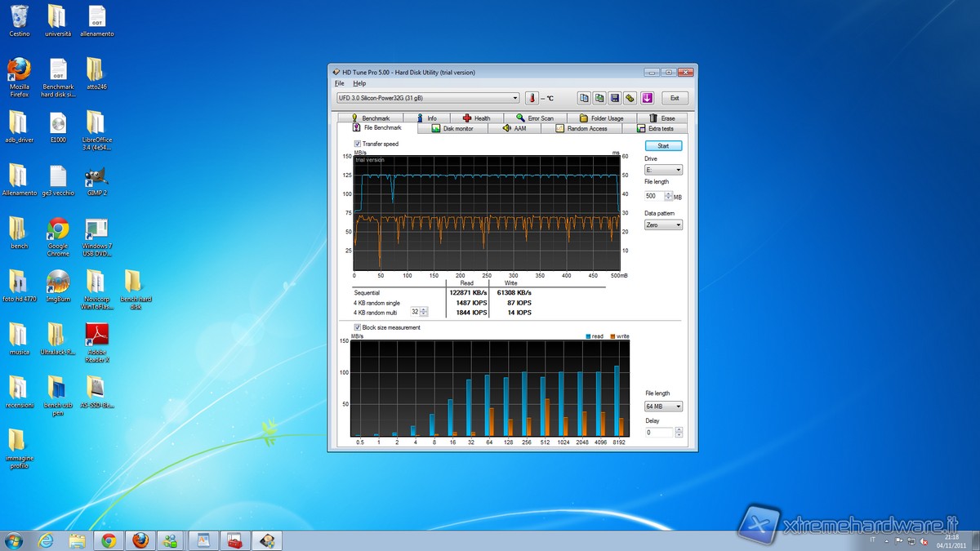Screen dimensions: 980x551
Task: Open the File menu
Action: pos(340,83)
